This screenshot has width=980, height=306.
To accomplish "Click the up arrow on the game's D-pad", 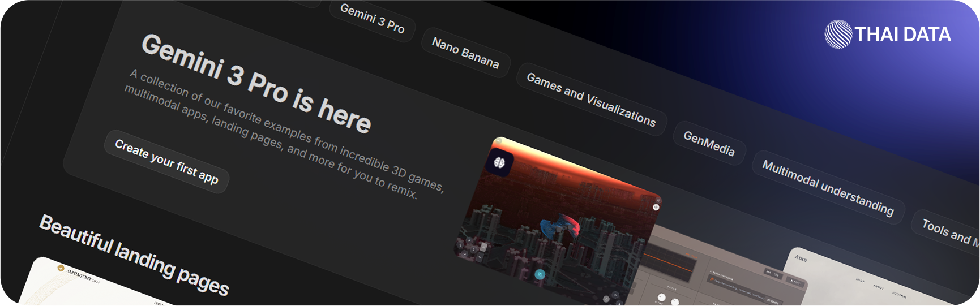I will pos(469,241).
